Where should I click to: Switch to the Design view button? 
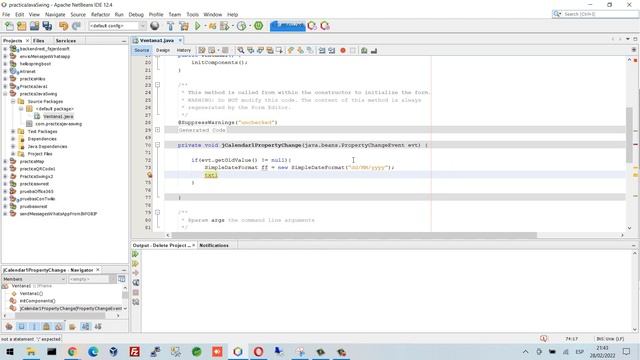tap(162, 50)
